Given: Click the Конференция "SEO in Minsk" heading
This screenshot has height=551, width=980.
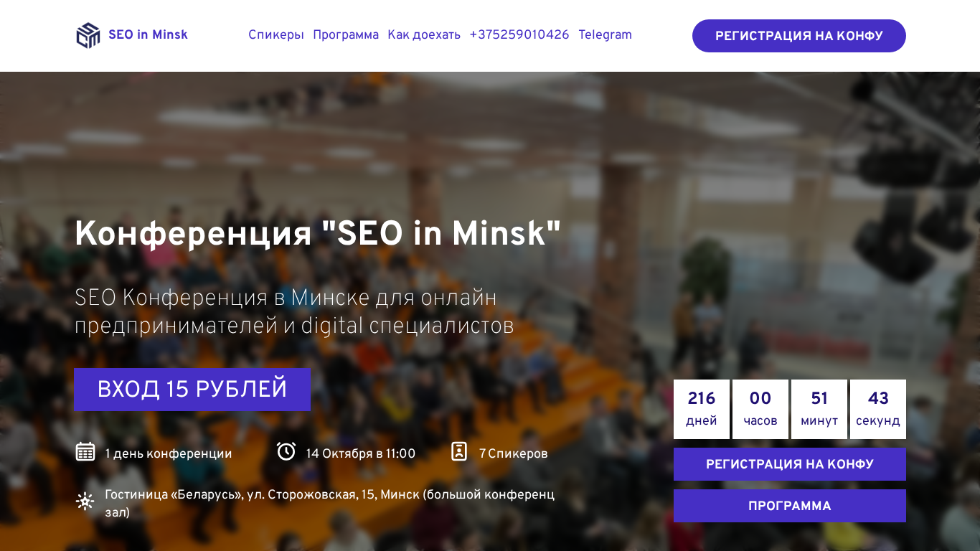Looking at the screenshot, I should (318, 234).
